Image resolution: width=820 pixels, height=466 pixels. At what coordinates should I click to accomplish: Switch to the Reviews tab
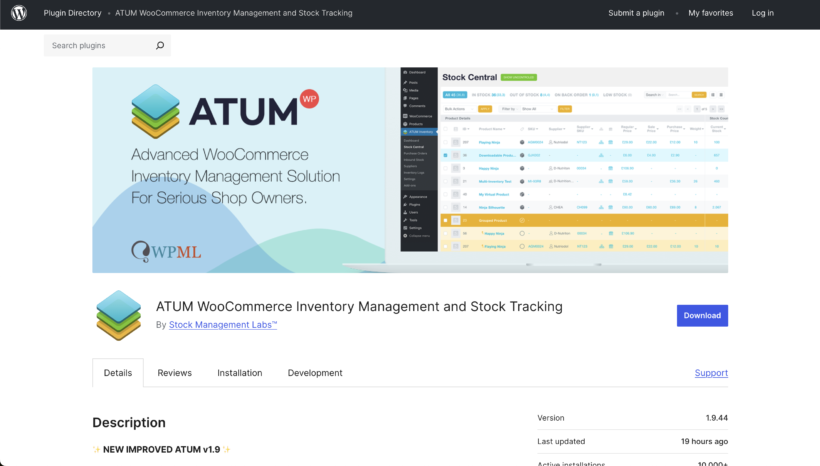click(x=175, y=373)
